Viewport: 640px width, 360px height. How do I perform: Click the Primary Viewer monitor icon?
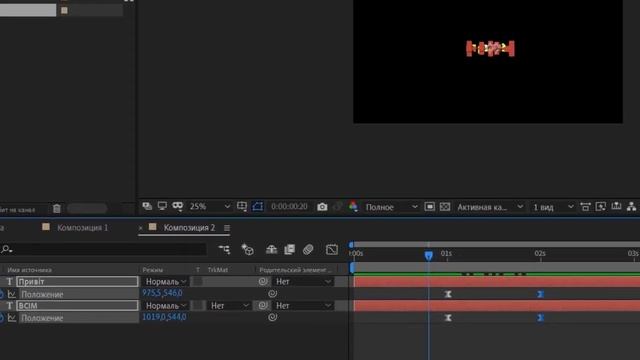pyautogui.click(x=162, y=207)
